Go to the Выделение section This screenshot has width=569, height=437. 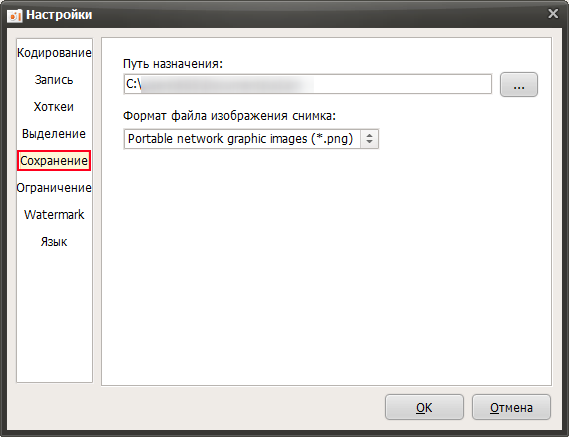click(54, 134)
